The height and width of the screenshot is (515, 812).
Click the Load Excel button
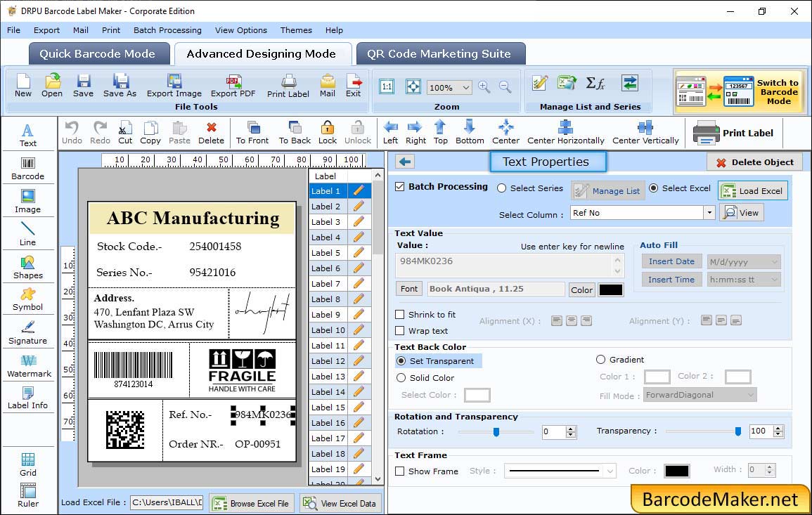pyautogui.click(x=753, y=191)
